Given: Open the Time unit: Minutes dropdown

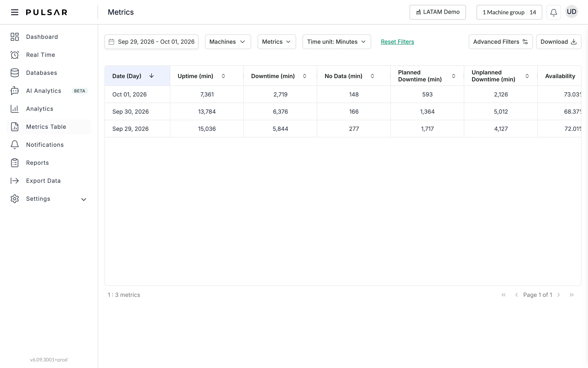Looking at the screenshot, I should (336, 42).
